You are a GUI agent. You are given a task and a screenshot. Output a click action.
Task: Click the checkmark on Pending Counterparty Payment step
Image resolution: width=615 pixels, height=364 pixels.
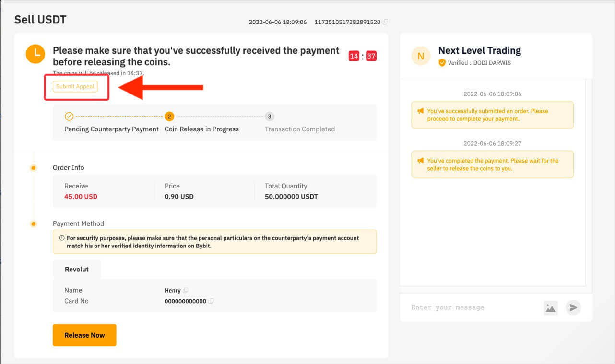[69, 116]
